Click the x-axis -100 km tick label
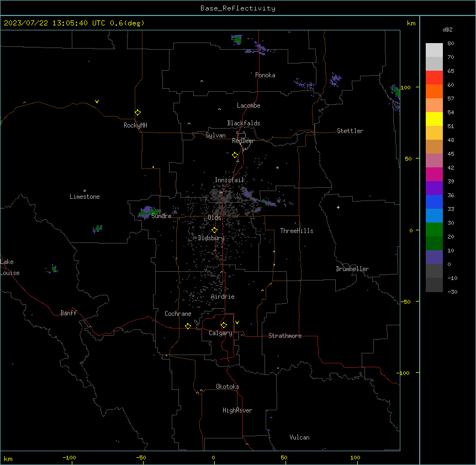476x465 pixels. click(x=69, y=458)
